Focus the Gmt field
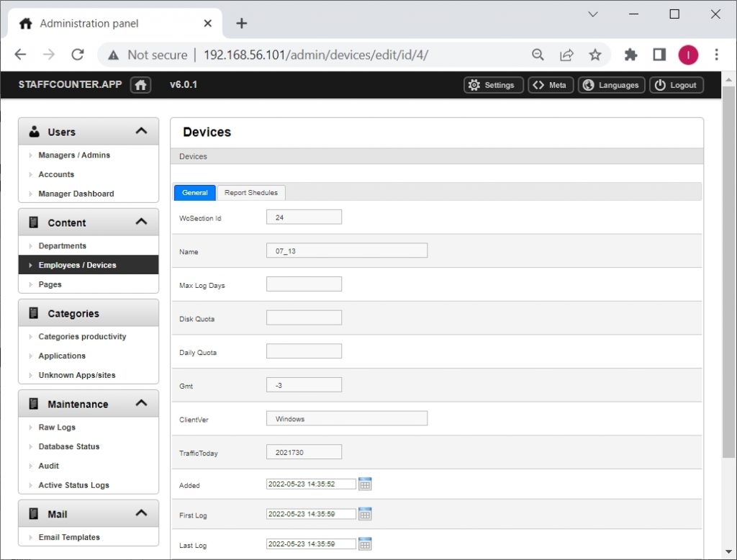 point(304,385)
